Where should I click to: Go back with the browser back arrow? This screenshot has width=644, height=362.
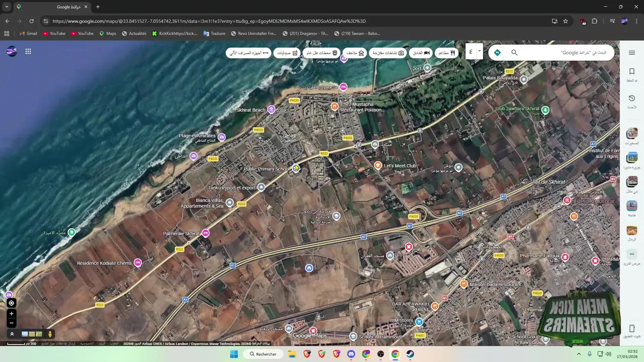7,21
